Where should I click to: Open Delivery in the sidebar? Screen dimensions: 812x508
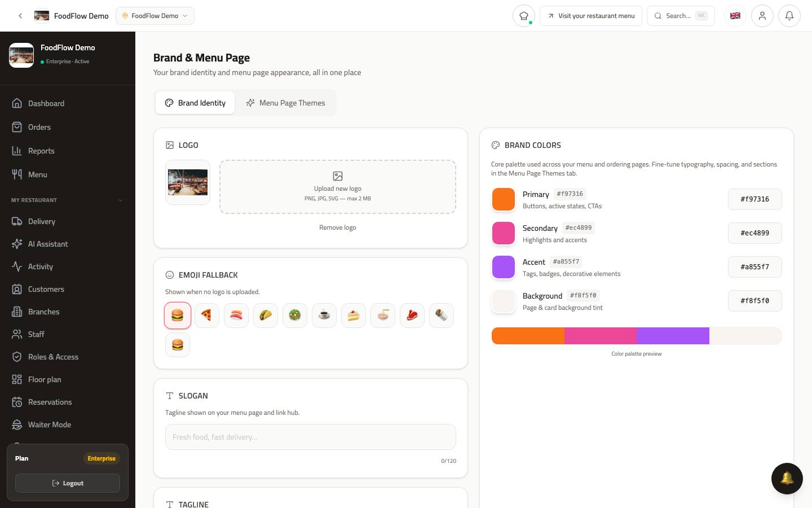[68, 221]
